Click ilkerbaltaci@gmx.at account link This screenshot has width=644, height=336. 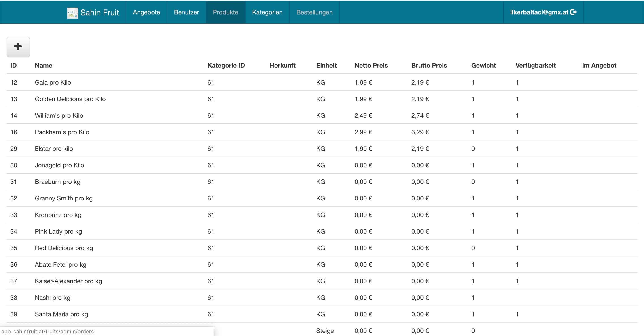click(x=539, y=12)
